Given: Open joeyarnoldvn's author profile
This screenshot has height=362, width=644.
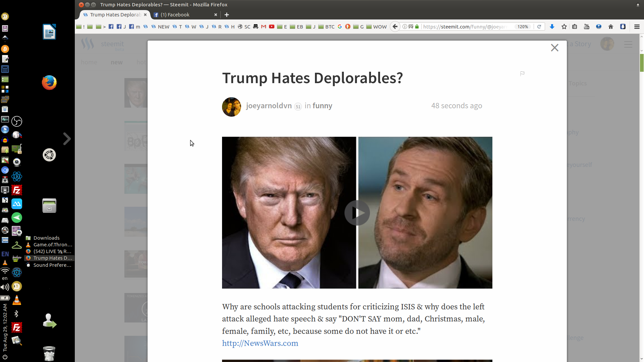Looking at the screenshot, I should coord(269,106).
